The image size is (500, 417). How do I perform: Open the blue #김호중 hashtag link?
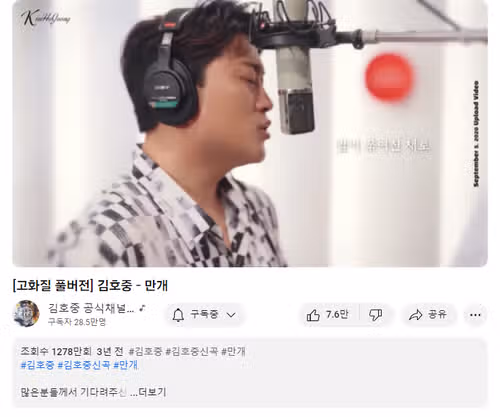[x=37, y=365]
